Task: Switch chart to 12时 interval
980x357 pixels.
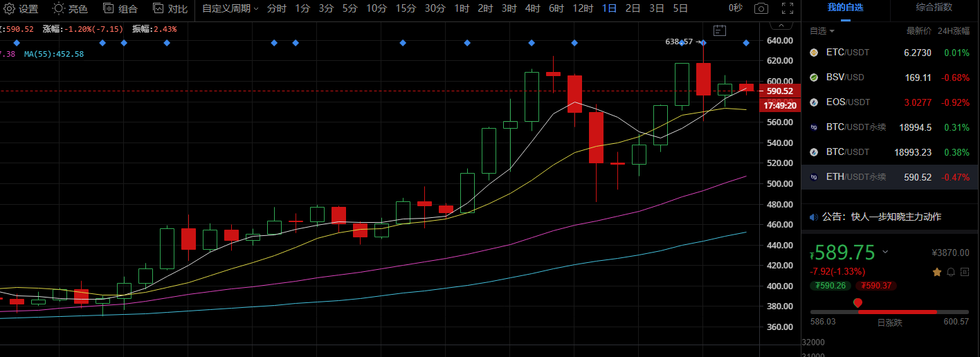Action: pos(583,9)
